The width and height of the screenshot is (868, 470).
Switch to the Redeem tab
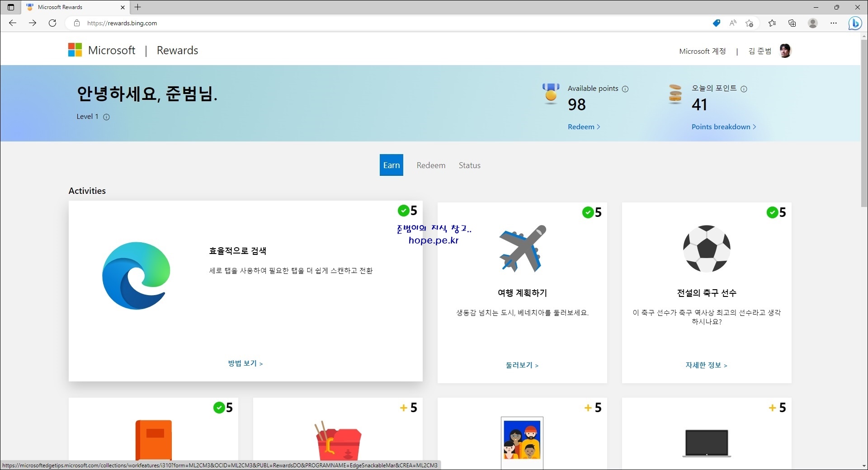point(431,165)
